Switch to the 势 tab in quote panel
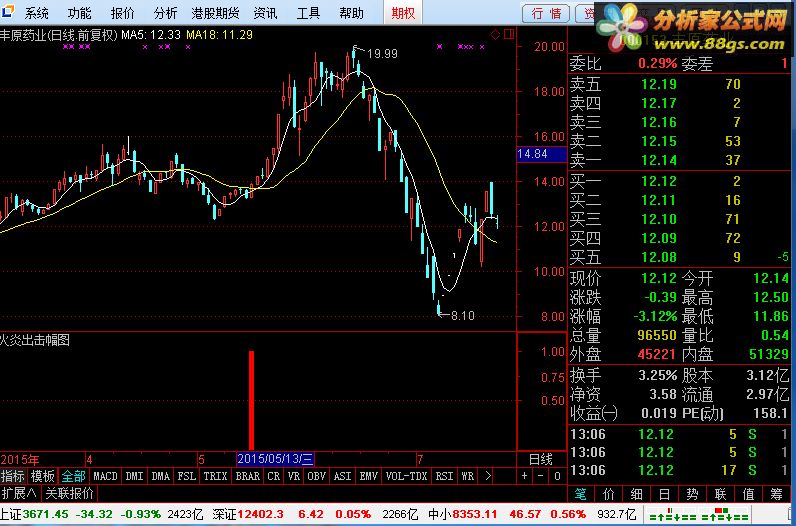 (692, 493)
